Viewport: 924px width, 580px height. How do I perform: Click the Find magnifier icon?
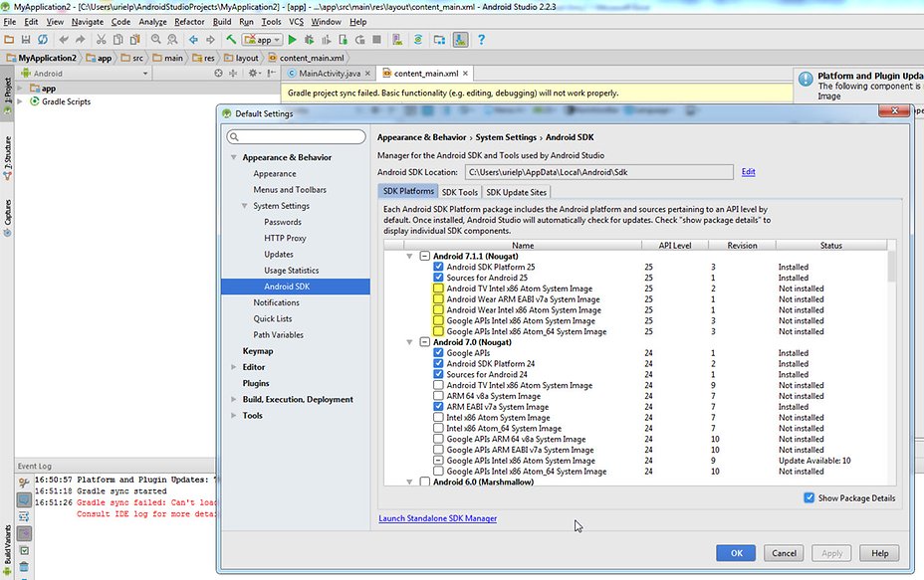point(155,40)
